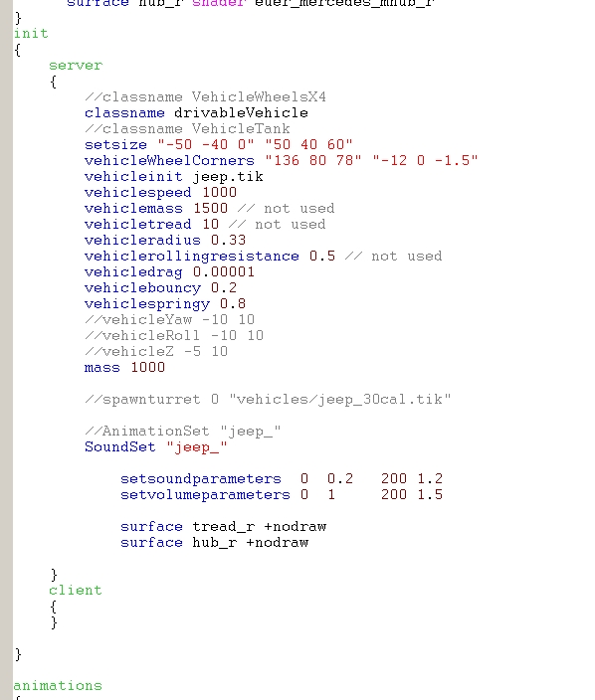Click the SoundSet "jeep_" string
Image resolution: width=595 pixels, height=700 pixels.
[x=197, y=447]
